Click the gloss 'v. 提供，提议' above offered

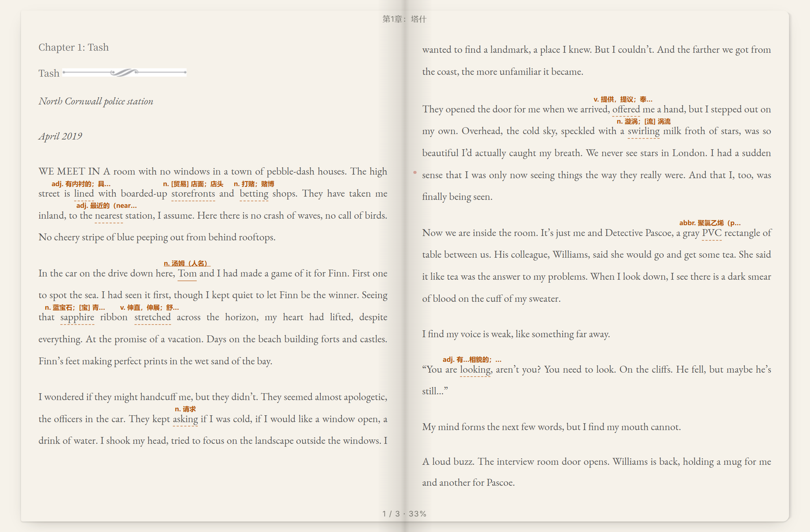[623, 99]
